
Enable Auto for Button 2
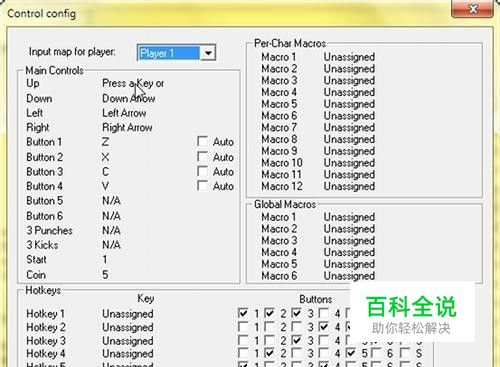[x=202, y=156]
